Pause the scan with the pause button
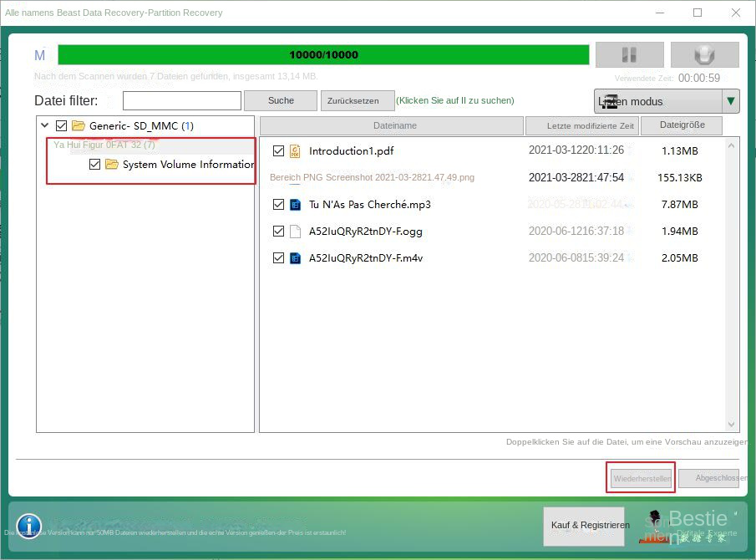This screenshot has height=560, width=756. point(629,54)
